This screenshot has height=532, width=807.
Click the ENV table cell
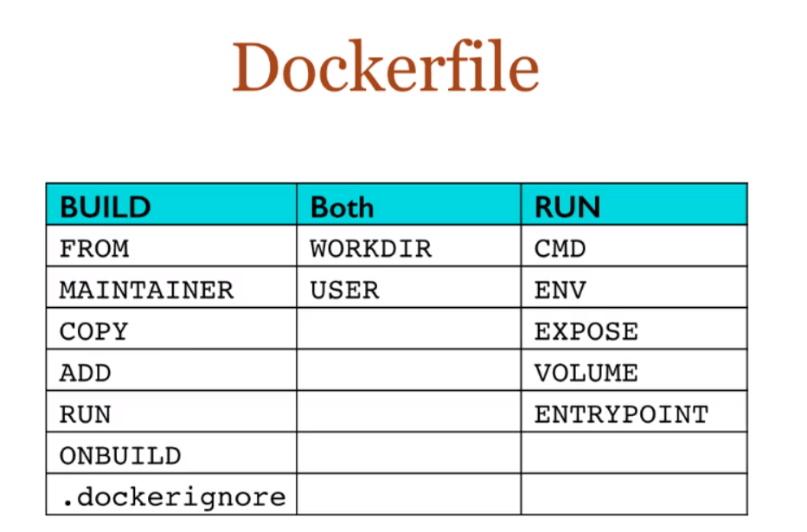634,287
